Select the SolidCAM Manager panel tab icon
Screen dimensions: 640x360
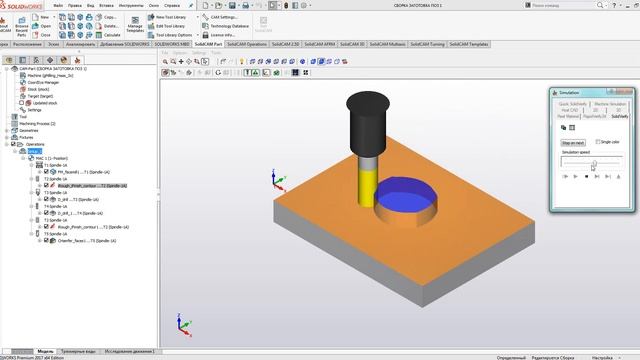click(x=77, y=60)
